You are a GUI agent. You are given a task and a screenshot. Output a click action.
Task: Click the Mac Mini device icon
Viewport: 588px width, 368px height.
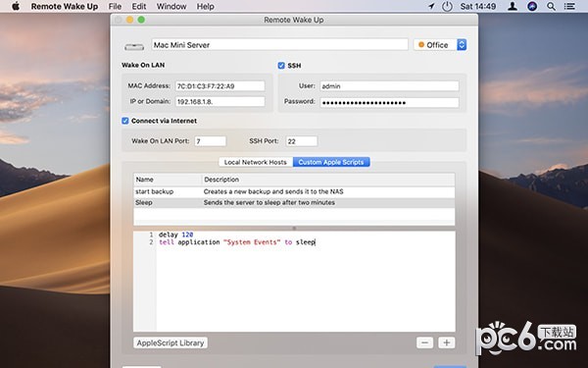[134, 47]
